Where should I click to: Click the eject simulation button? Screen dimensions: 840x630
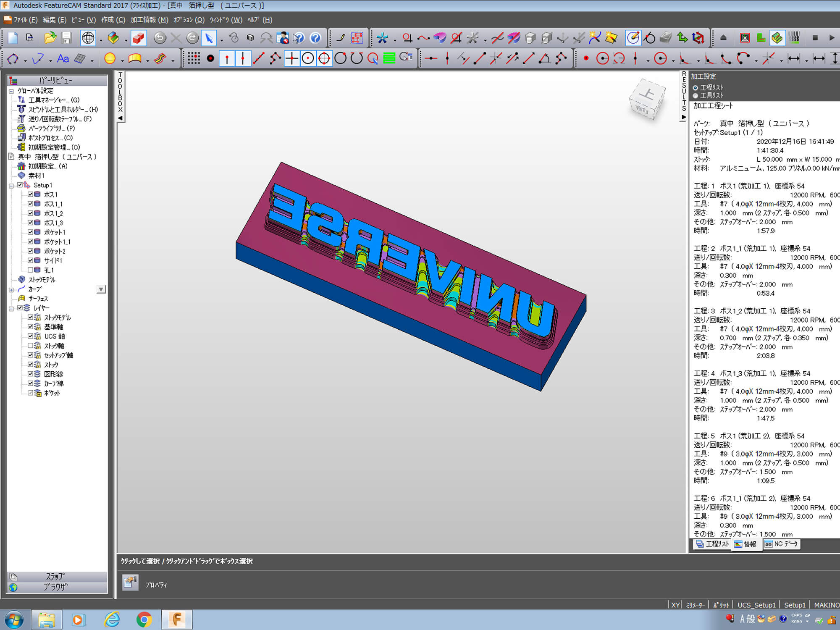[x=723, y=38]
